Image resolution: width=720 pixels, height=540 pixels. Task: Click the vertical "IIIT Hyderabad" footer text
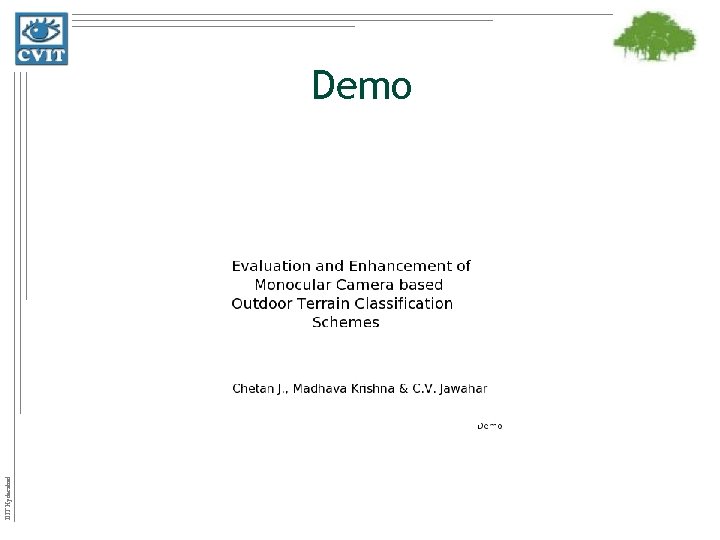(x=8, y=499)
